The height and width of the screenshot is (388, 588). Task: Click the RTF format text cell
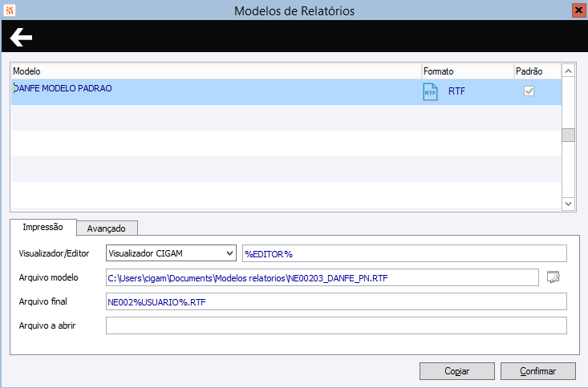point(456,91)
